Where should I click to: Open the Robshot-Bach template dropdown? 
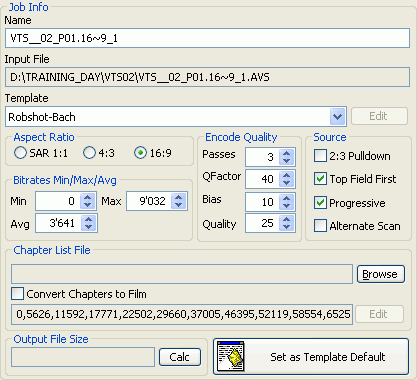coord(337,117)
